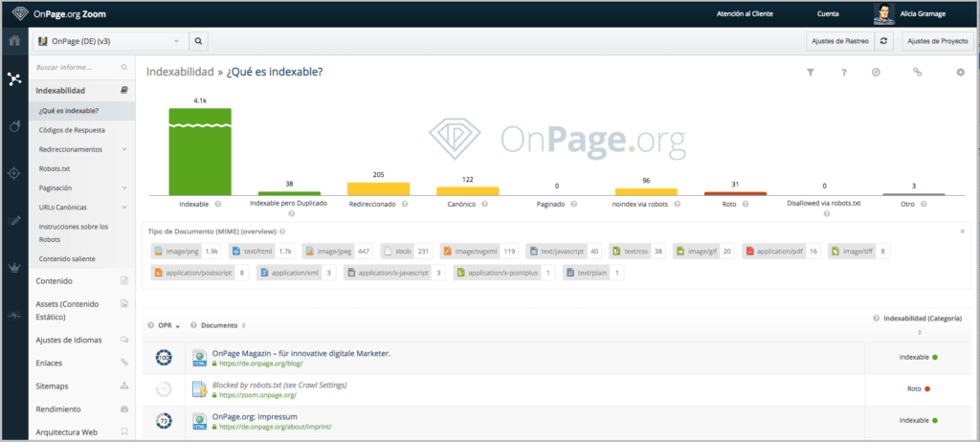Screen dimensions: 980x442
Task: Expand the Paginación submenu
Action: [x=124, y=188]
